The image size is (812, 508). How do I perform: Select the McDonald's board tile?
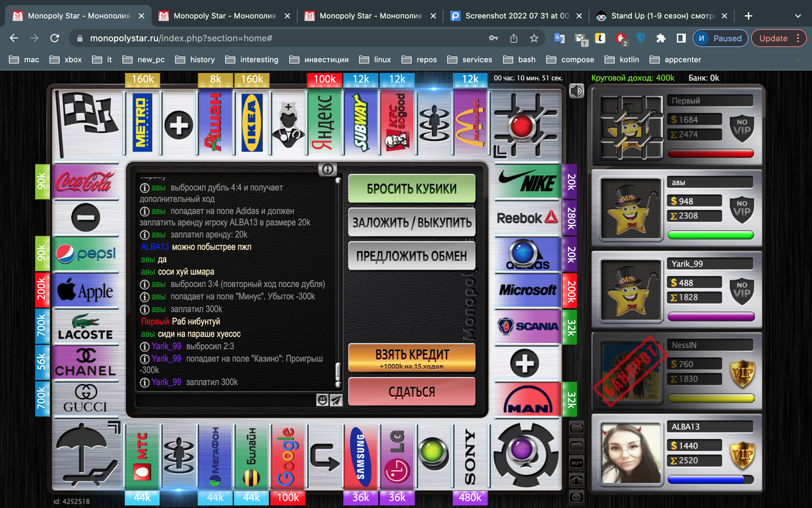point(470,123)
